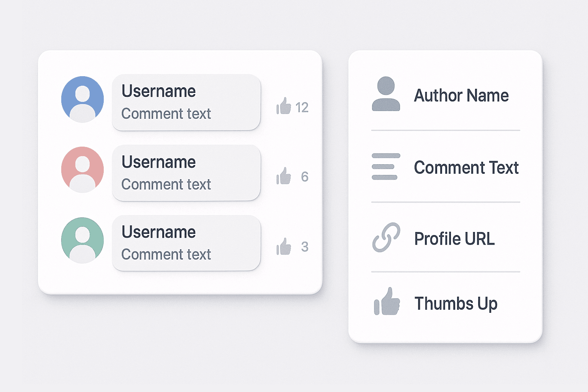Click the like count 3
The height and width of the screenshot is (392, 588).
tap(305, 247)
